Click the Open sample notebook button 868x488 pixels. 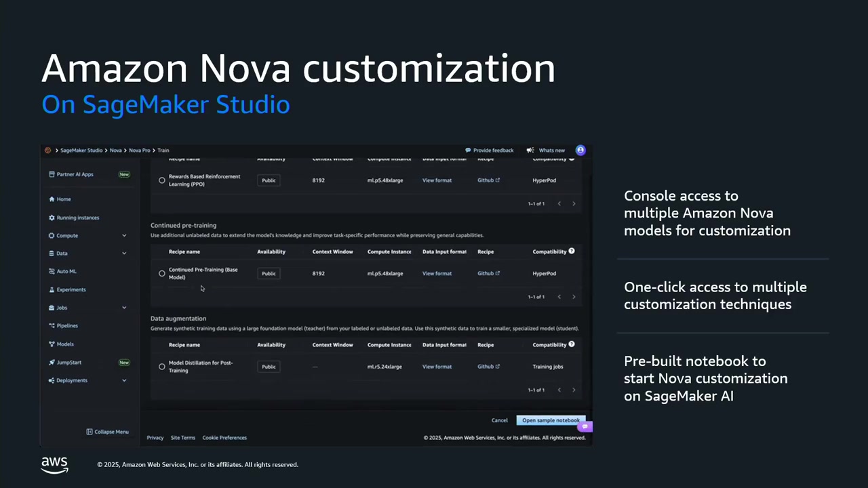click(x=551, y=420)
